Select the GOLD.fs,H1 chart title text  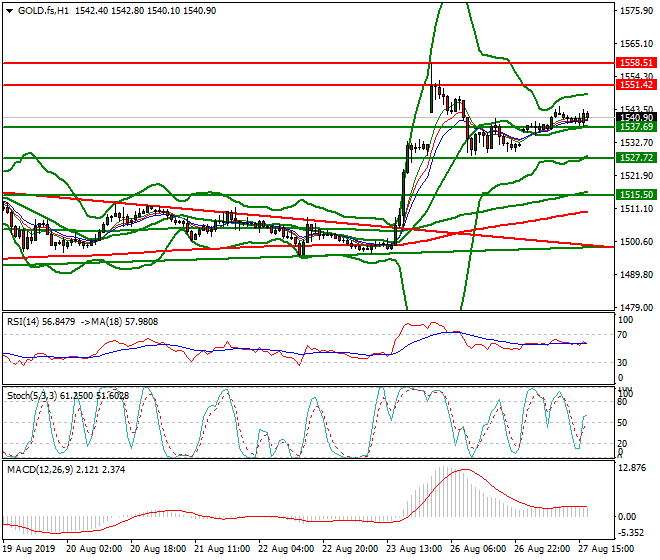[x=43, y=11]
